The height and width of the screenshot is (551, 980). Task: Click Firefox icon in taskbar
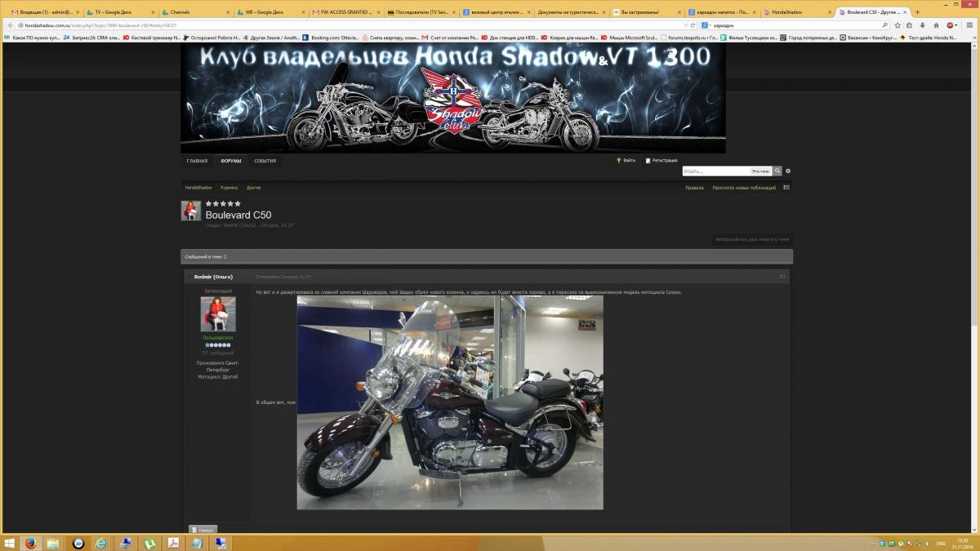pos(31,543)
